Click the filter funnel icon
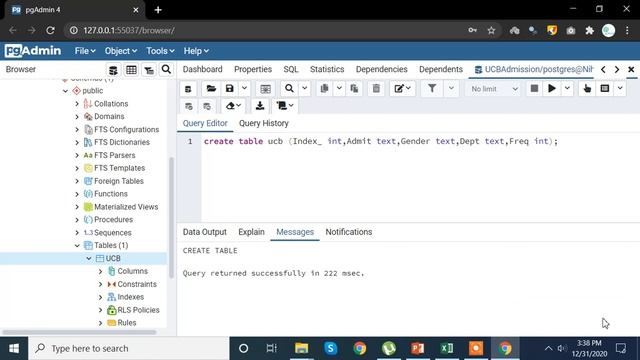The image size is (640, 360). [432, 89]
